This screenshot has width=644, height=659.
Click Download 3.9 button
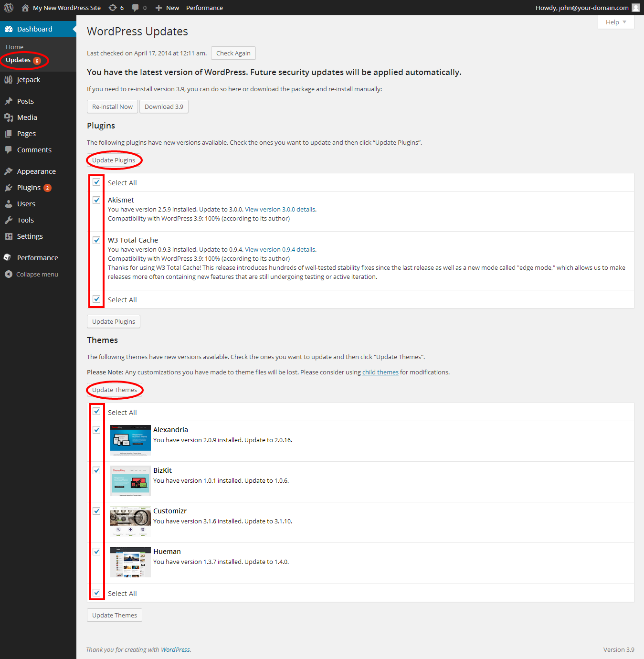[164, 106]
